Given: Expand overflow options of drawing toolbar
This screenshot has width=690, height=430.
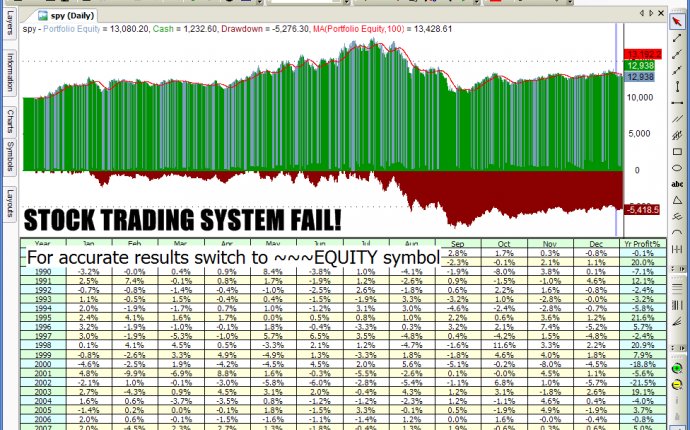Looking at the screenshot, I should tap(677, 268).
